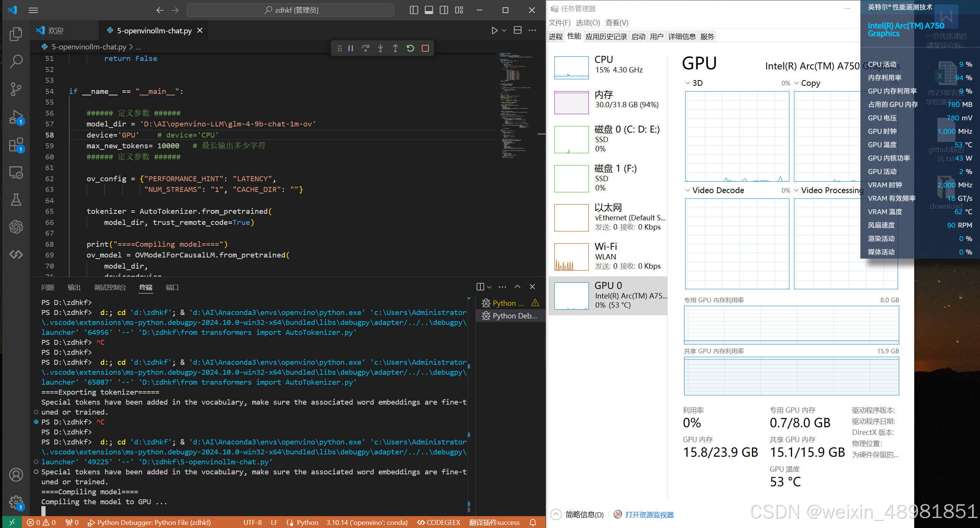The image size is (980, 528).
Task: Select the 进程 tab in Task Manager
Action: (x=555, y=37)
